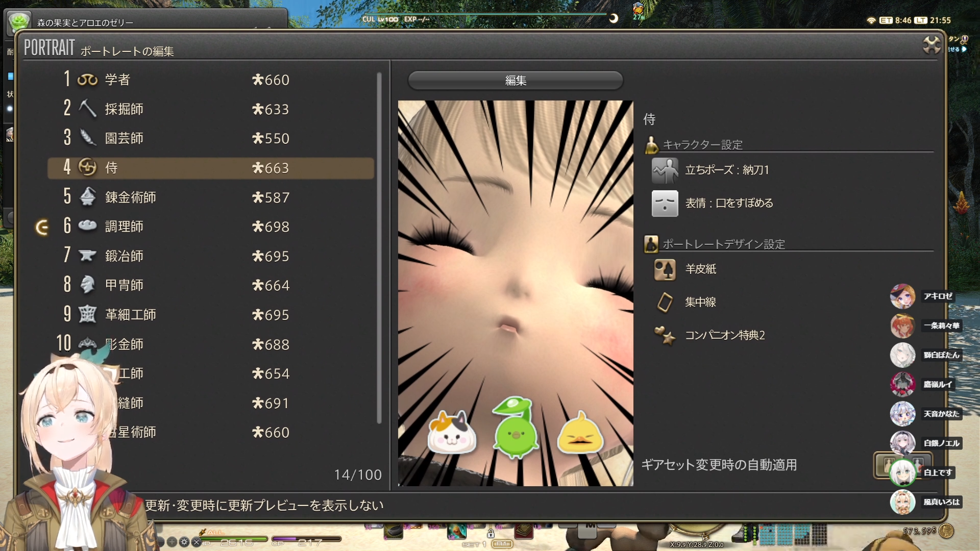This screenshot has width=980, height=551.
Task: Select the 鍛冶師 blacksmith anvil icon
Action: point(87,255)
